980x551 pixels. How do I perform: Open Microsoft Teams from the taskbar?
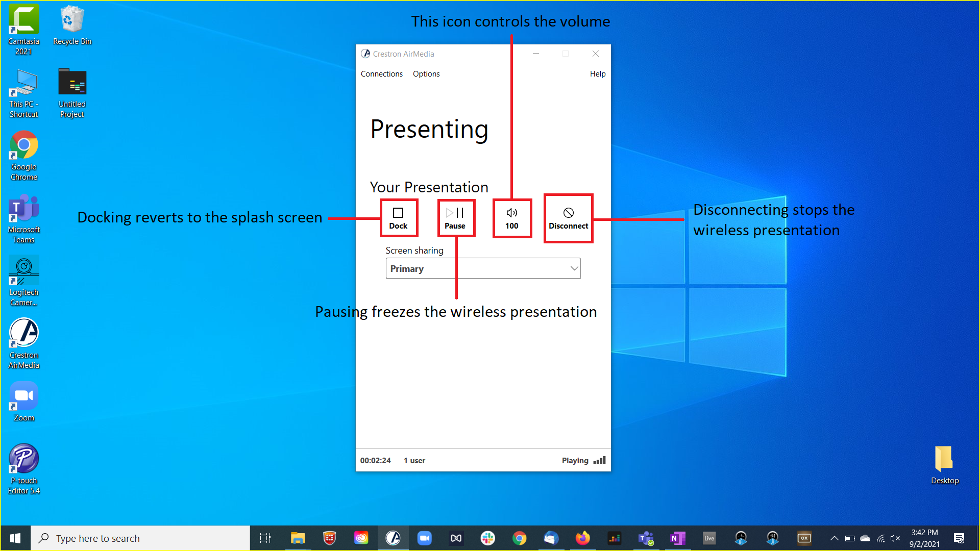(x=646, y=538)
